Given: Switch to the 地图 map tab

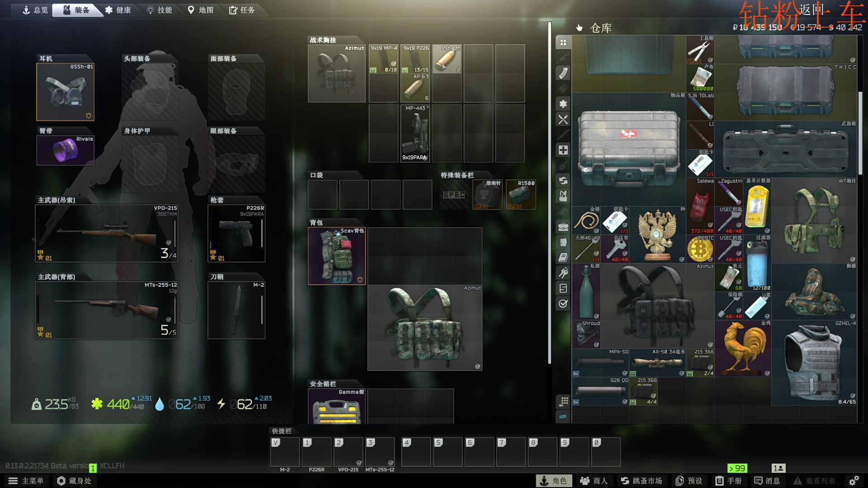Looking at the screenshot, I should [x=200, y=10].
